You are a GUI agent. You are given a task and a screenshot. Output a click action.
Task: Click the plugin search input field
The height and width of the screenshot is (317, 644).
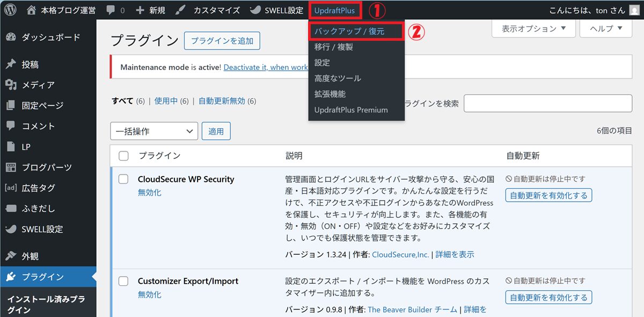point(547,104)
